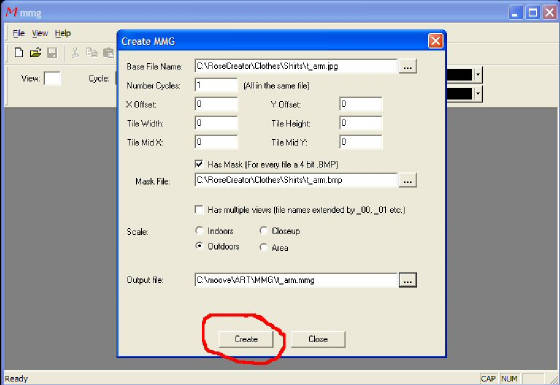Image resolution: width=560 pixels, height=385 pixels.
Task: Click the Ready status bar text
Action: click(16, 379)
